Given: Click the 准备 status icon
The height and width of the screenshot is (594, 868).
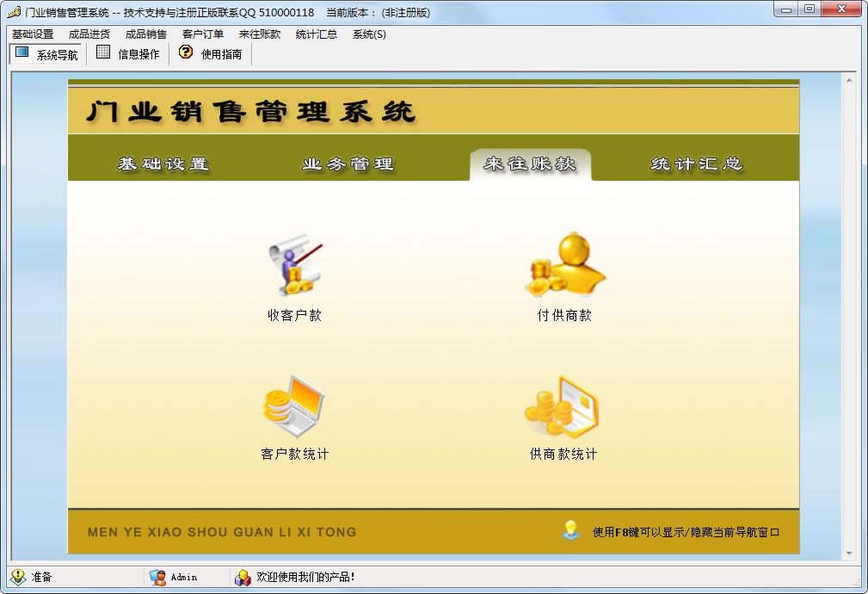Looking at the screenshot, I should (18, 578).
